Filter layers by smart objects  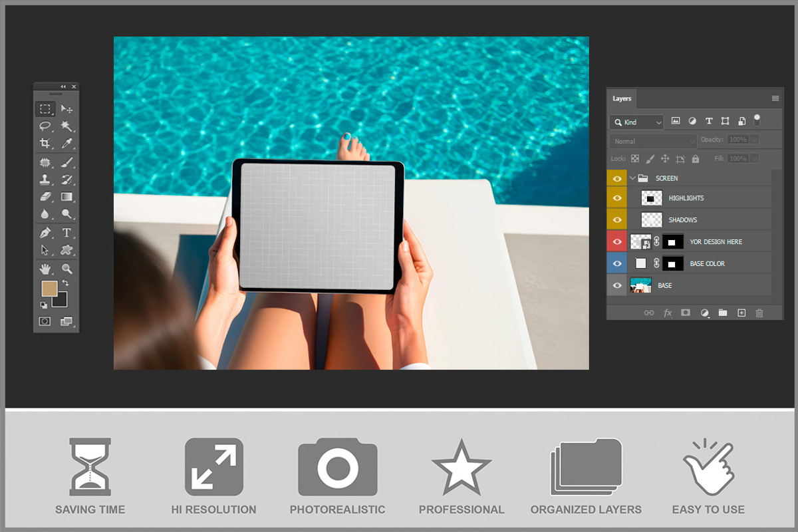741,121
